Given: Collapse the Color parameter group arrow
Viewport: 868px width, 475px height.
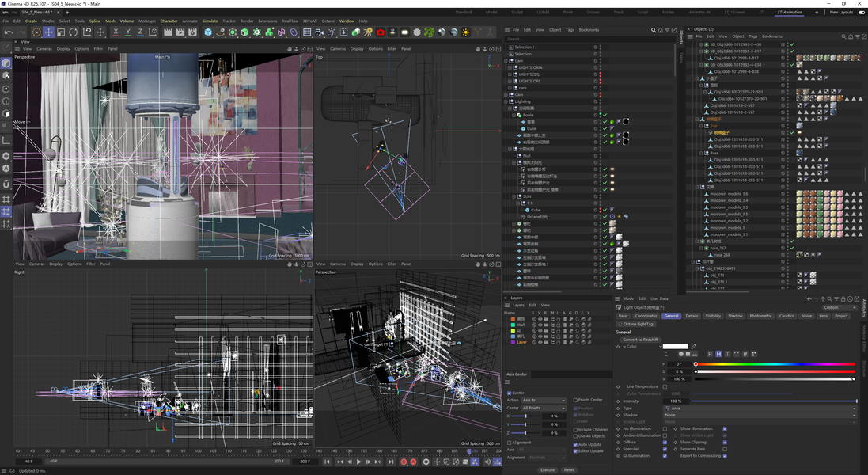Looking at the screenshot, I should click(624, 347).
